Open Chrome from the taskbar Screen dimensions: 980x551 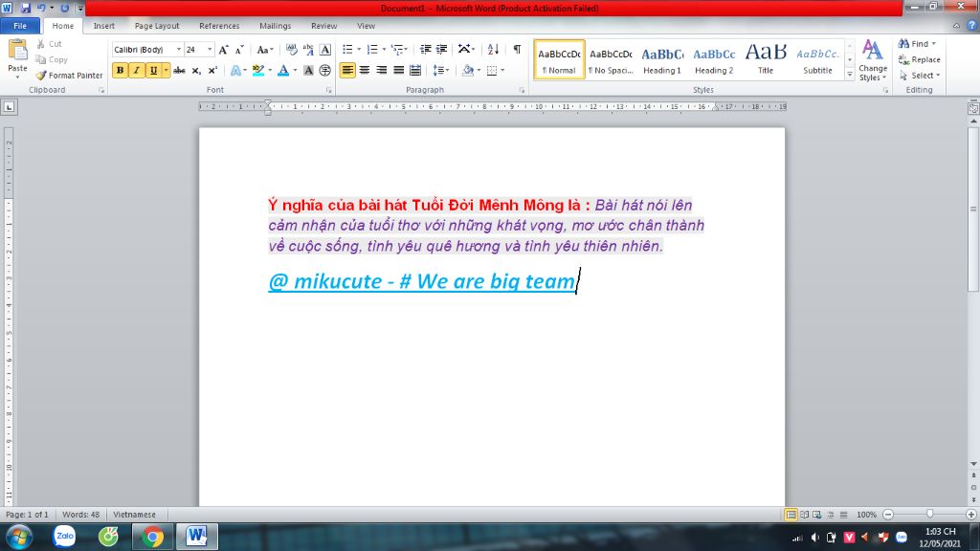point(153,537)
